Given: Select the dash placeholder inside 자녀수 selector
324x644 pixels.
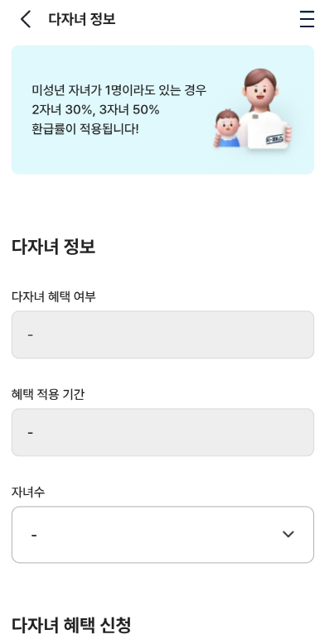Looking at the screenshot, I should tap(34, 536).
